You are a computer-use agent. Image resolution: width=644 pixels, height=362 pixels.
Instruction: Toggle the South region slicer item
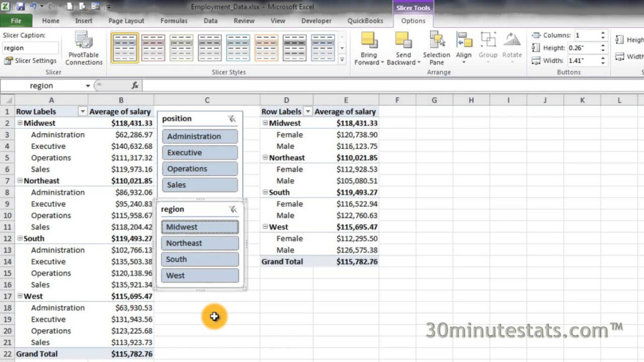(200, 260)
